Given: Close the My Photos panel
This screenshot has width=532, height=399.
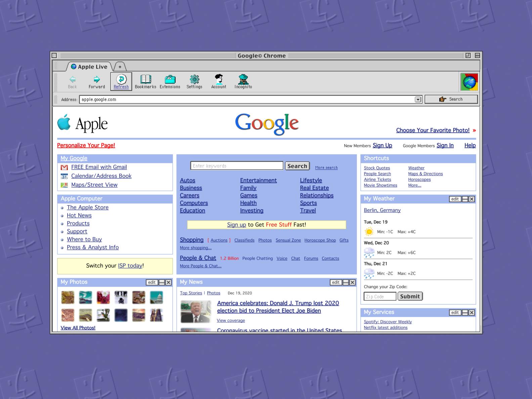Looking at the screenshot, I should pyautogui.click(x=169, y=282).
